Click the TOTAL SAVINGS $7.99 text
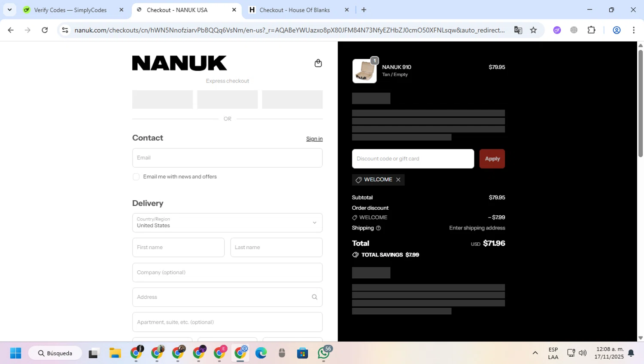Screen dimensions: 644x364 click(x=390, y=255)
